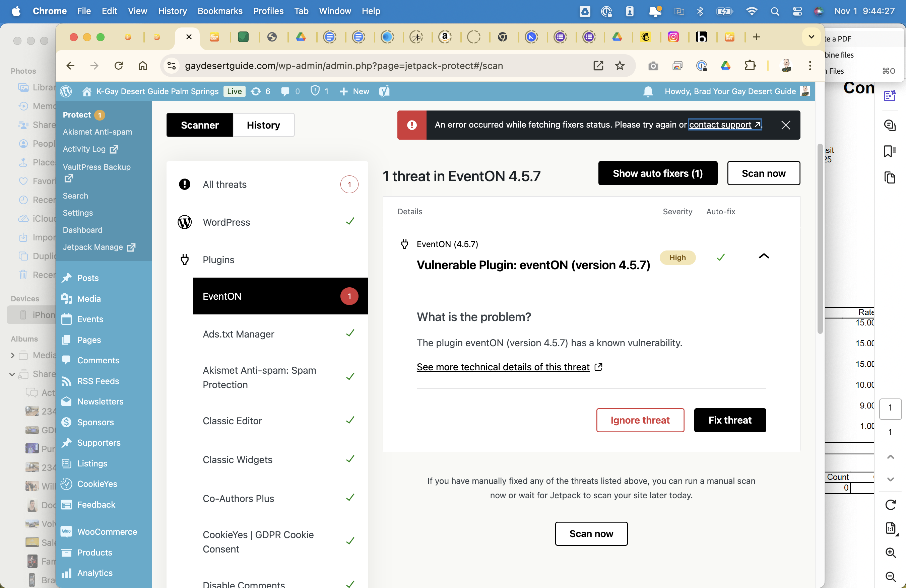The width and height of the screenshot is (906, 588).
Task: Click the WordPress logo in admin bar
Action: (x=66, y=91)
